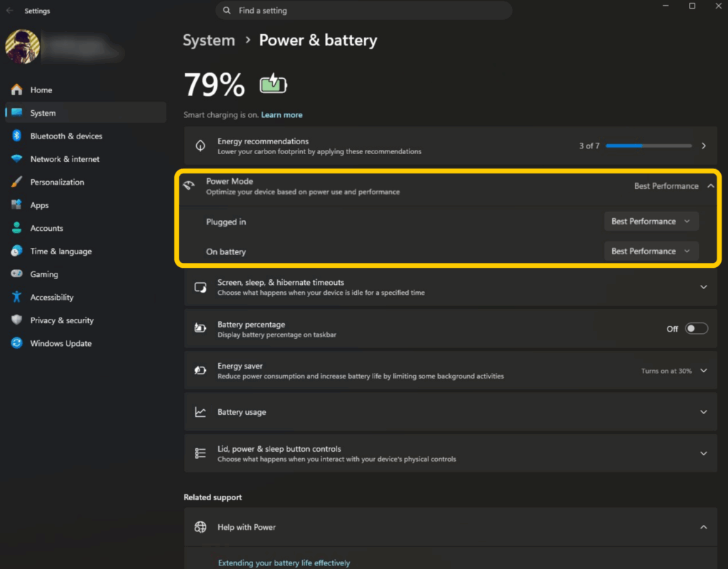Image resolution: width=728 pixels, height=569 pixels.
Task: Click the back arrow next to Settings
Action: (10, 10)
